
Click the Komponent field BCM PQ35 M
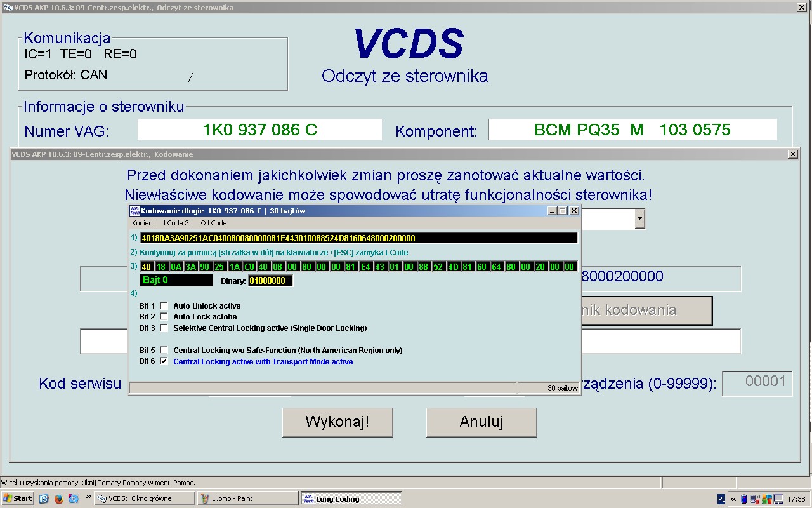(x=632, y=130)
